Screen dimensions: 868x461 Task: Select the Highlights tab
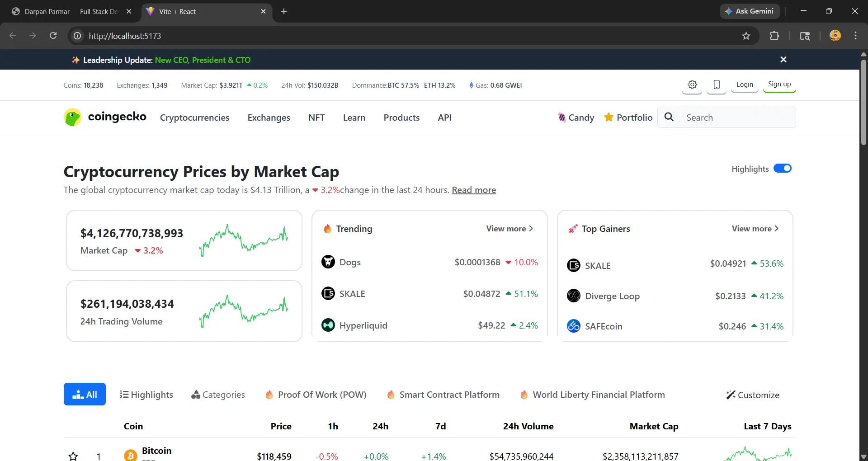(146, 395)
